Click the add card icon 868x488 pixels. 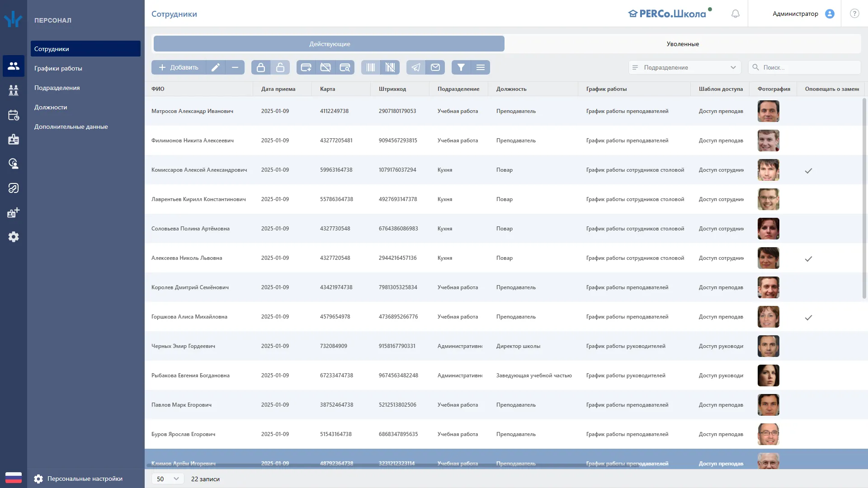[x=306, y=67]
